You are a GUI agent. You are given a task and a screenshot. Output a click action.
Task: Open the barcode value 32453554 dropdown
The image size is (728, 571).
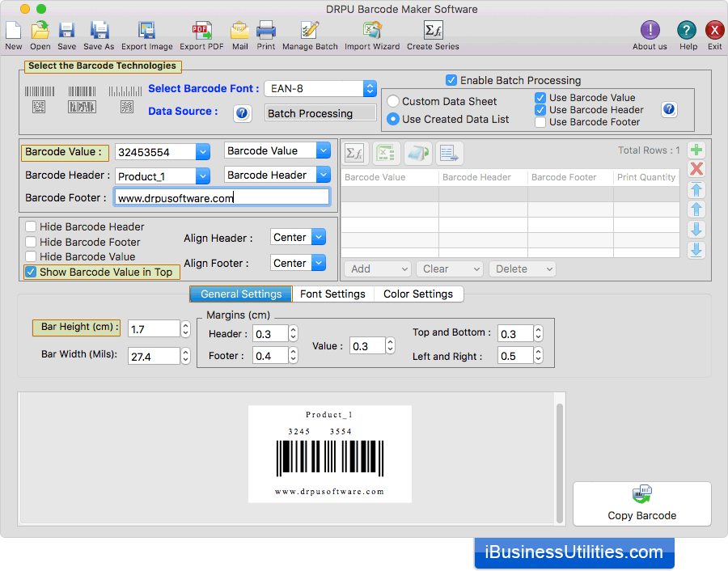(x=202, y=152)
